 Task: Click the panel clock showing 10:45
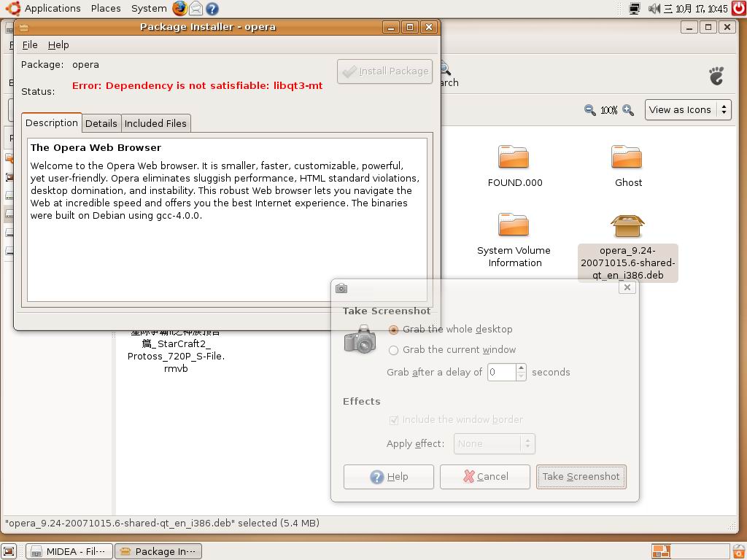point(695,9)
